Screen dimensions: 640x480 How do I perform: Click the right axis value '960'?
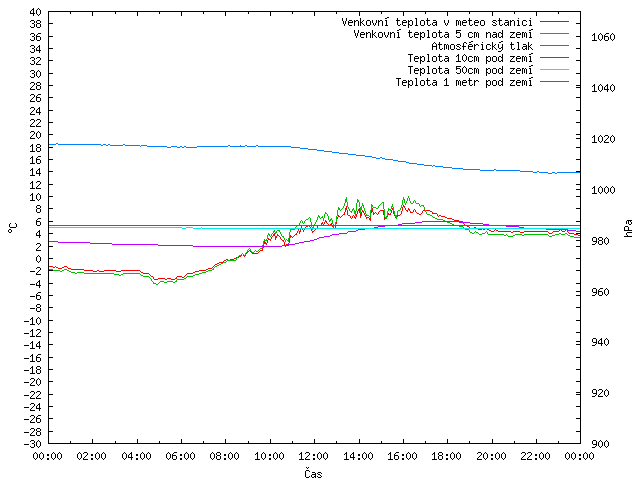pyautogui.click(x=600, y=292)
